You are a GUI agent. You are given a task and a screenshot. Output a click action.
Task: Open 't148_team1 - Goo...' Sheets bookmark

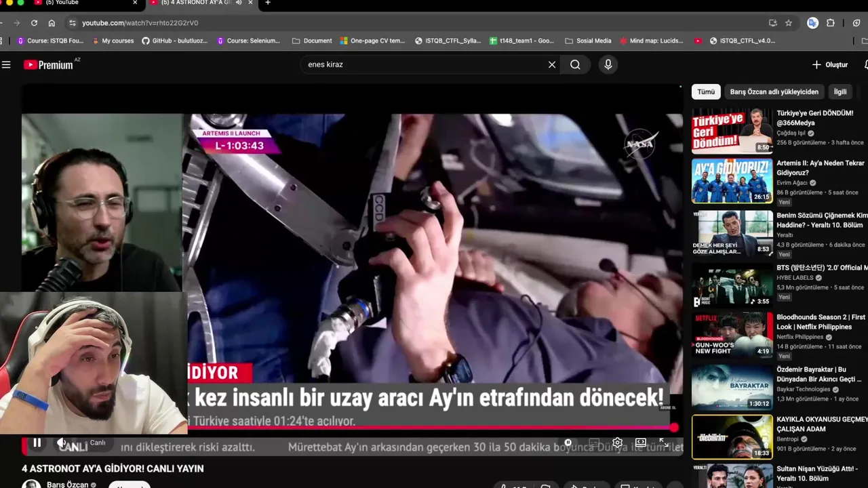[521, 41]
